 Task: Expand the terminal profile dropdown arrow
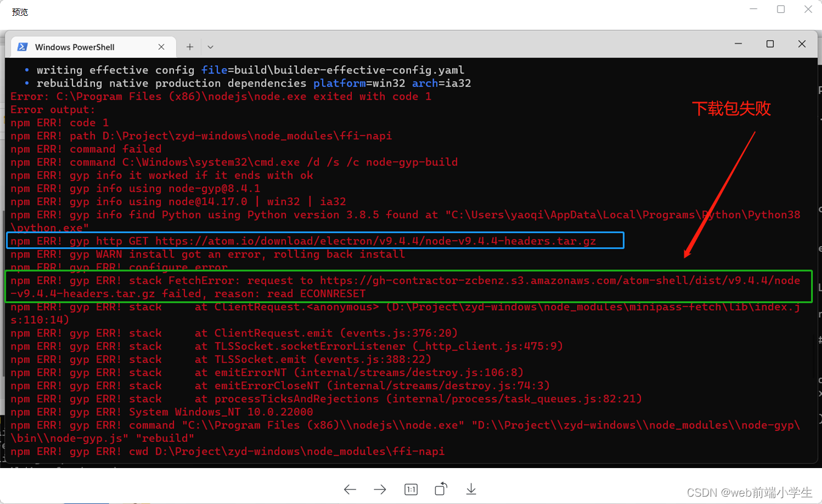(x=210, y=47)
